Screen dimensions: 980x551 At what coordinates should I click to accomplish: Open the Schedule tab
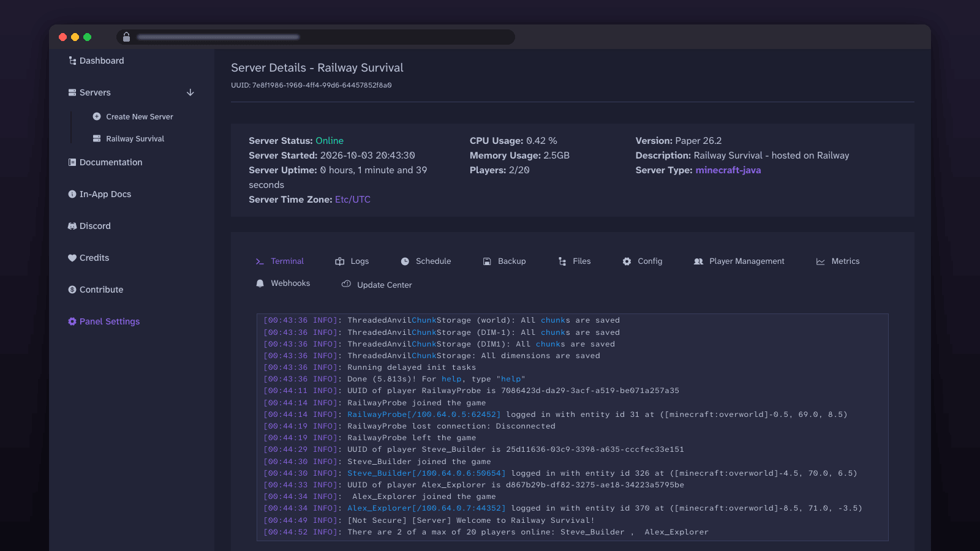tap(426, 261)
